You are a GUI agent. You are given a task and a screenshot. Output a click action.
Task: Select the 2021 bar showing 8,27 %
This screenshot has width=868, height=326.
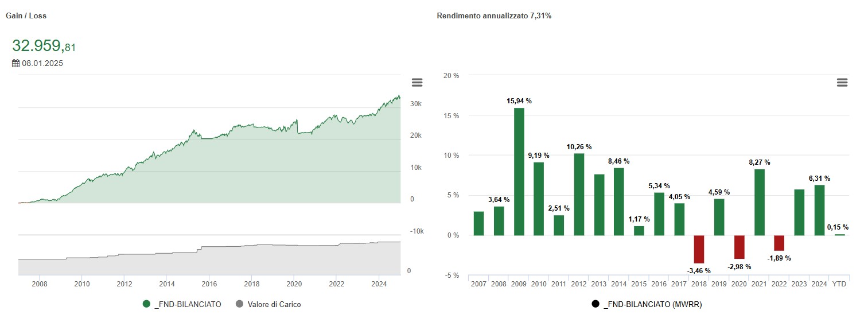coord(759,202)
